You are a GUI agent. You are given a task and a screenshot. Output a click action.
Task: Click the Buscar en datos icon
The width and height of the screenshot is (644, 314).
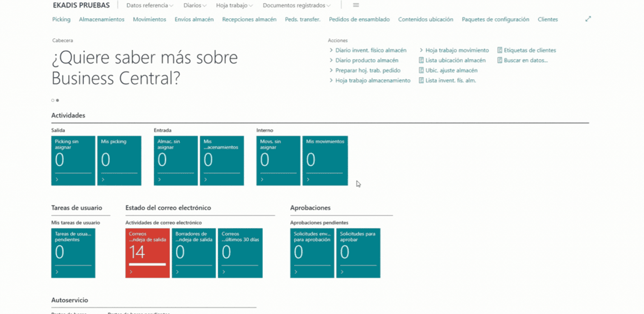500,60
